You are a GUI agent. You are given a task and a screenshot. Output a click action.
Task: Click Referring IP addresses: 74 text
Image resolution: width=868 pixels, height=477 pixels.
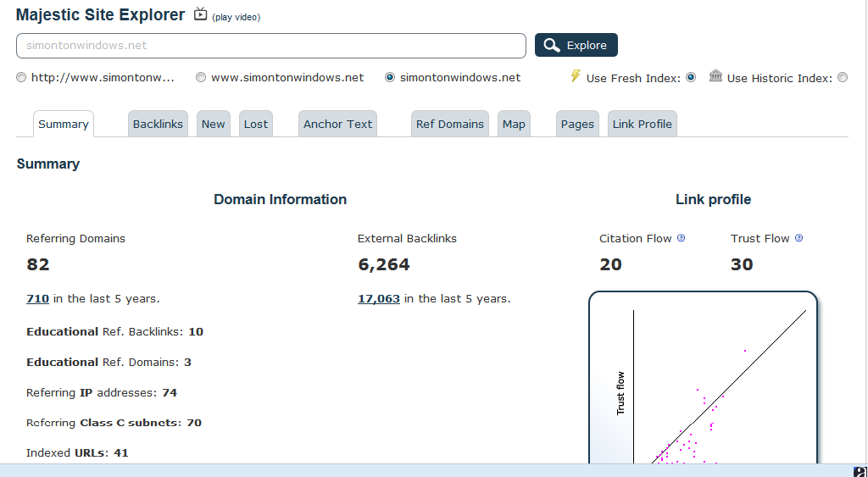(102, 393)
